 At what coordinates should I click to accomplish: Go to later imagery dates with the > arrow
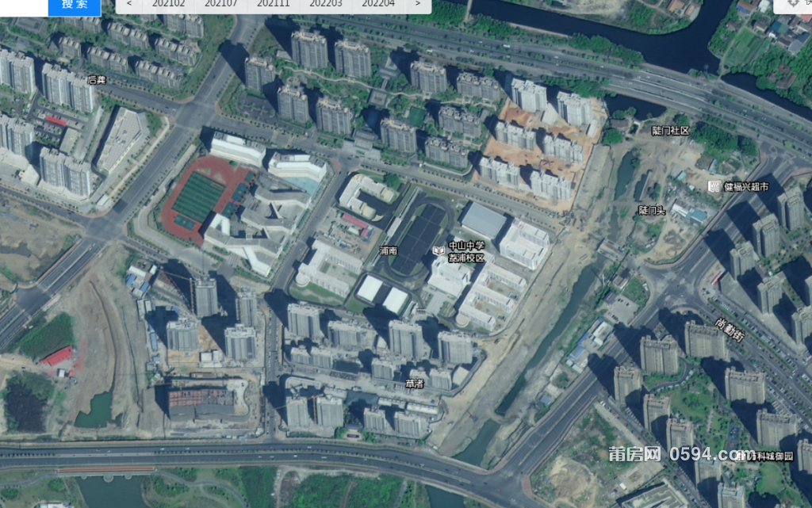point(417,6)
